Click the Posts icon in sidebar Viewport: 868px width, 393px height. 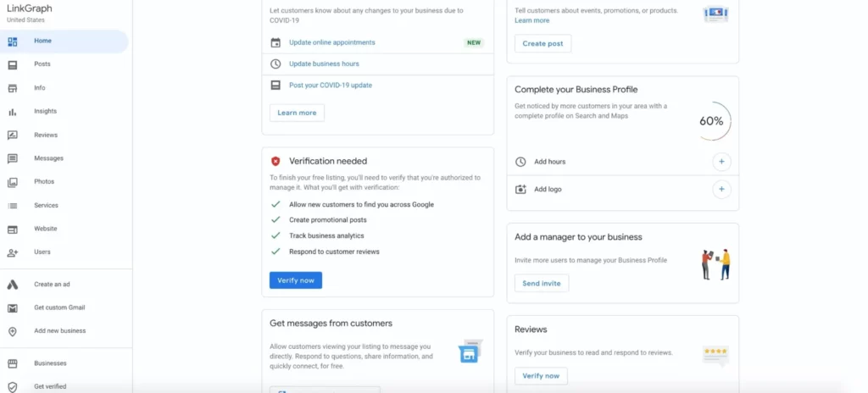(x=13, y=64)
